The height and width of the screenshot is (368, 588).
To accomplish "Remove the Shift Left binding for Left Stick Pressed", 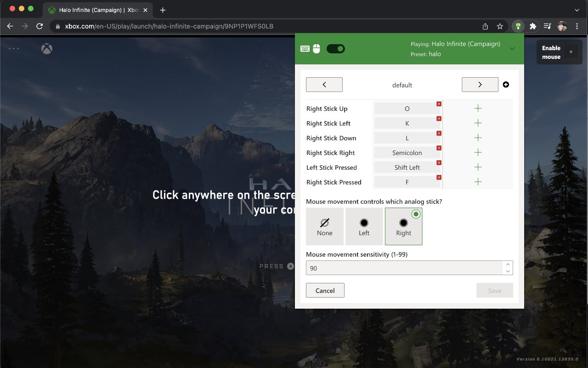I will click(x=439, y=163).
